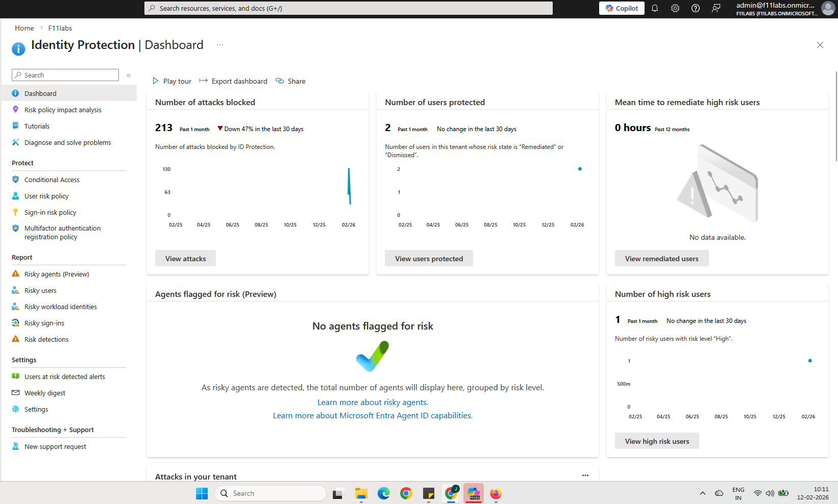Open portal settings gear icon

tap(675, 8)
